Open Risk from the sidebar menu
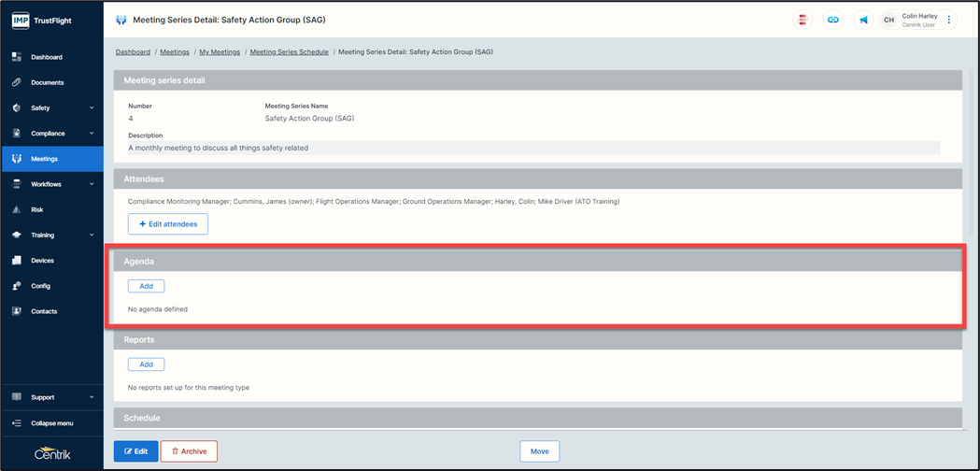 click(x=36, y=209)
